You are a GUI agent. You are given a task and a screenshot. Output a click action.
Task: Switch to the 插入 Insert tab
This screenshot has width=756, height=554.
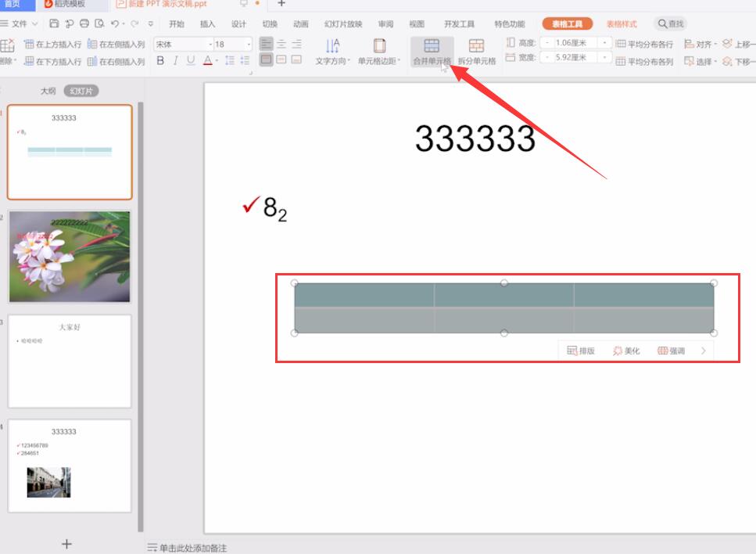tap(207, 23)
